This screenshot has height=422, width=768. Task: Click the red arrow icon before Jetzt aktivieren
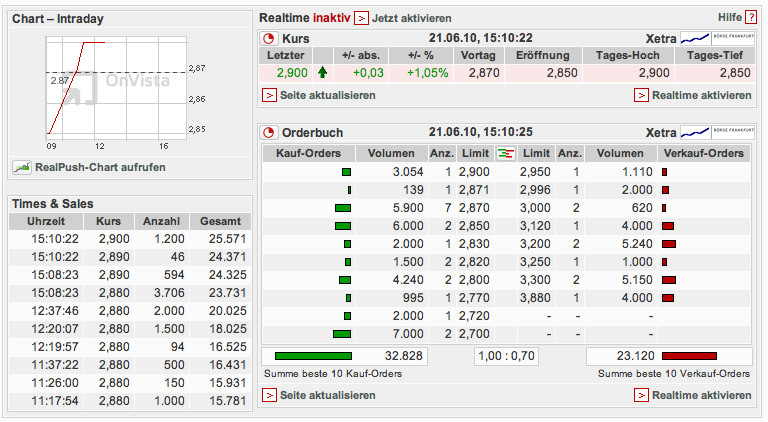[361, 18]
